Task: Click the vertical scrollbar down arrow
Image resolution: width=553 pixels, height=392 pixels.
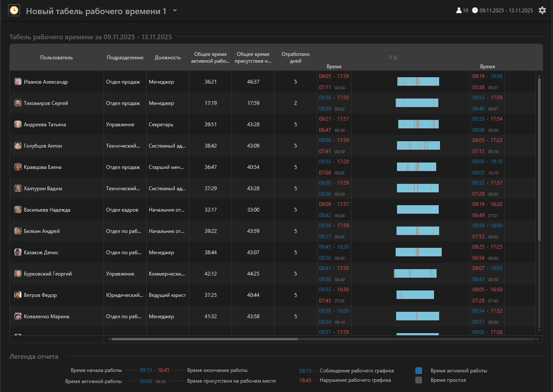Action: [539, 330]
